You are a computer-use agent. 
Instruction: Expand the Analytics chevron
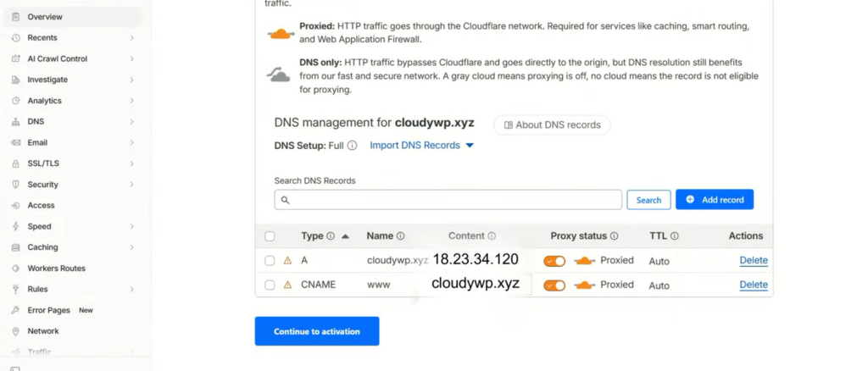click(131, 101)
